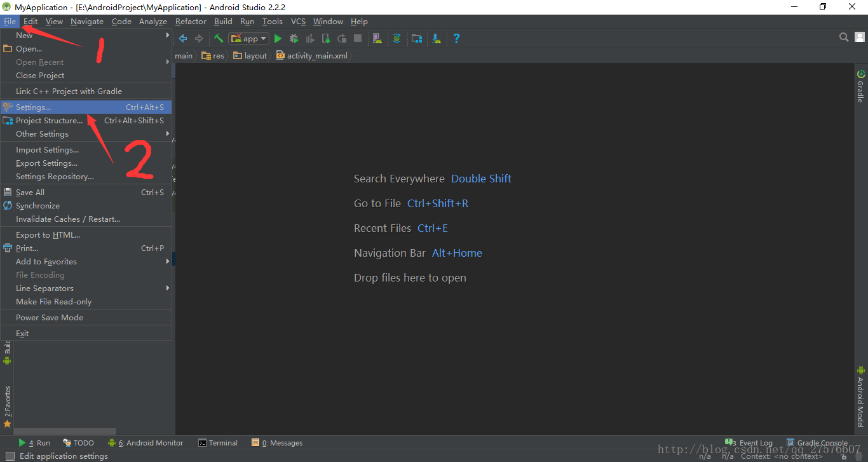Select Exit from File menu
Viewport: 868px width, 462px height.
[x=86, y=333]
